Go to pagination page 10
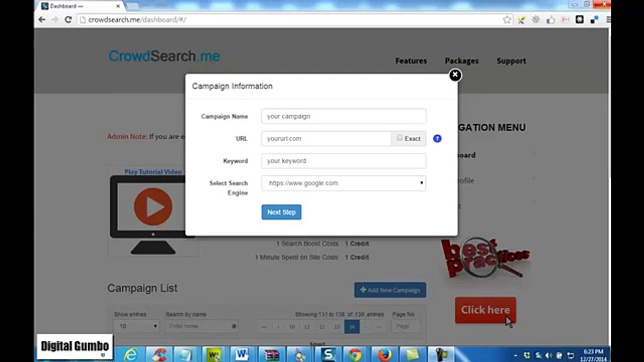Image resolution: width=644 pixels, height=362 pixels. 292,327
